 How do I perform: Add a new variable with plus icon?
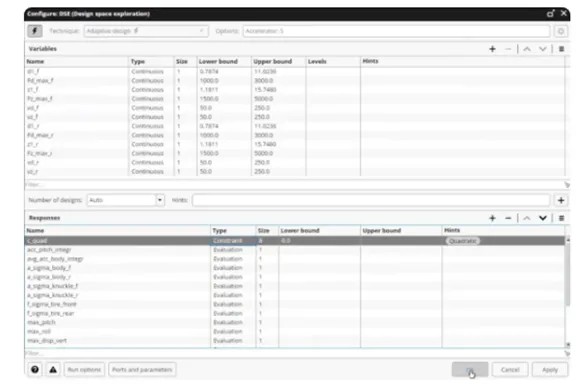click(492, 49)
